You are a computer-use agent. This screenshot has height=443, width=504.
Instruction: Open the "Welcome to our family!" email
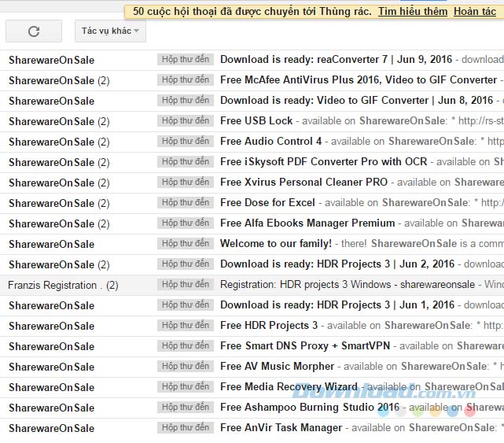coord(275,244)
